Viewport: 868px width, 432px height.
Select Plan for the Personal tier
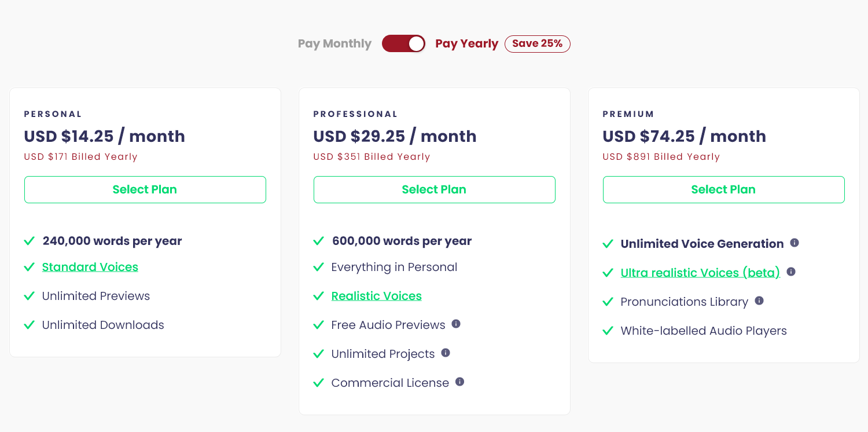point(145,189)
